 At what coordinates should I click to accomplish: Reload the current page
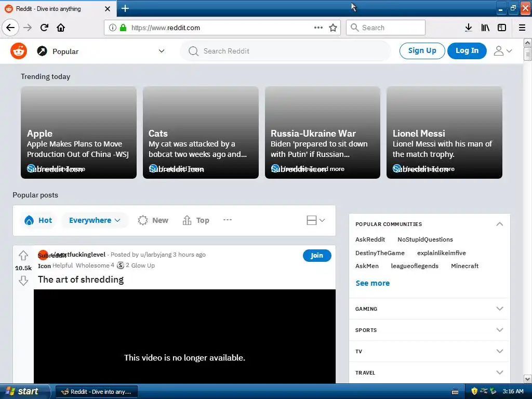click(44, 28)
